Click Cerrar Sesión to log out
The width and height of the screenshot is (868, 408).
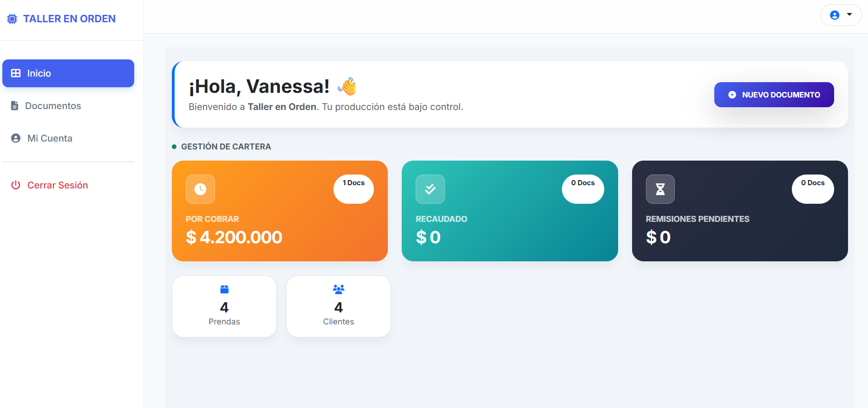pos(57,185)
